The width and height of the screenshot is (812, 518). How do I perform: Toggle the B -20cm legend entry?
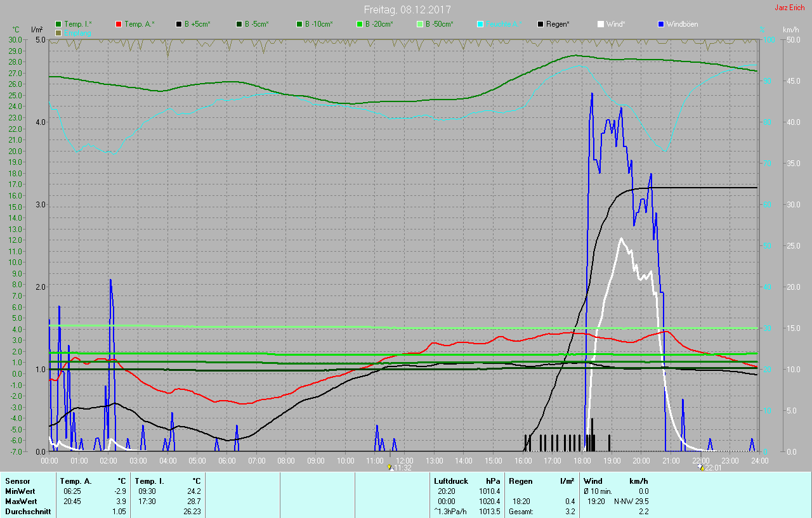coord(379,24)
